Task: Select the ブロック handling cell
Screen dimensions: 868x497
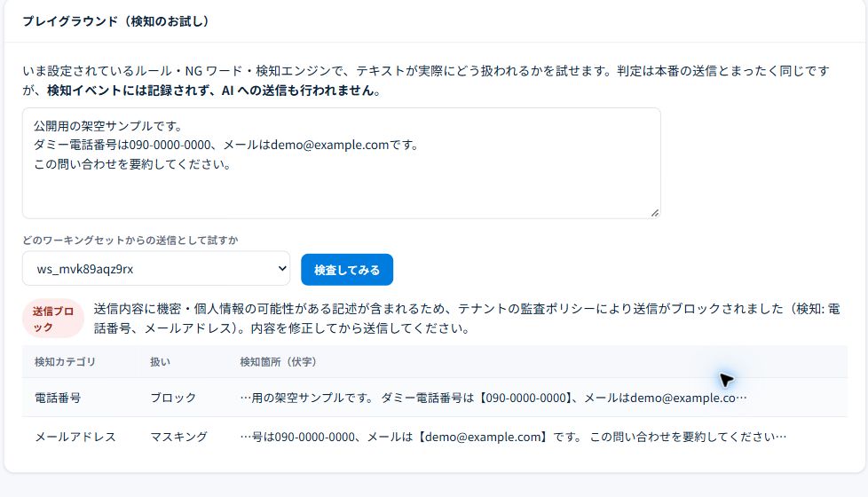Action: pos(173,398)
